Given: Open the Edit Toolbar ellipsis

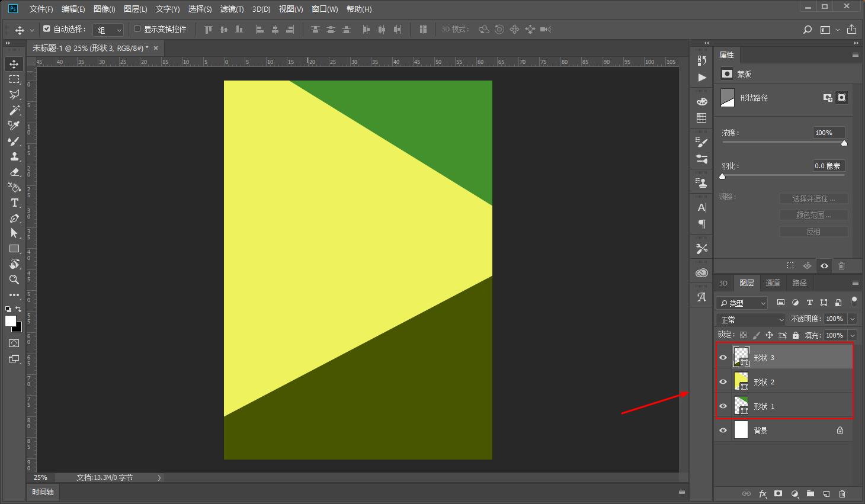Looking at the screenshot, I should [x=14, y=295].
